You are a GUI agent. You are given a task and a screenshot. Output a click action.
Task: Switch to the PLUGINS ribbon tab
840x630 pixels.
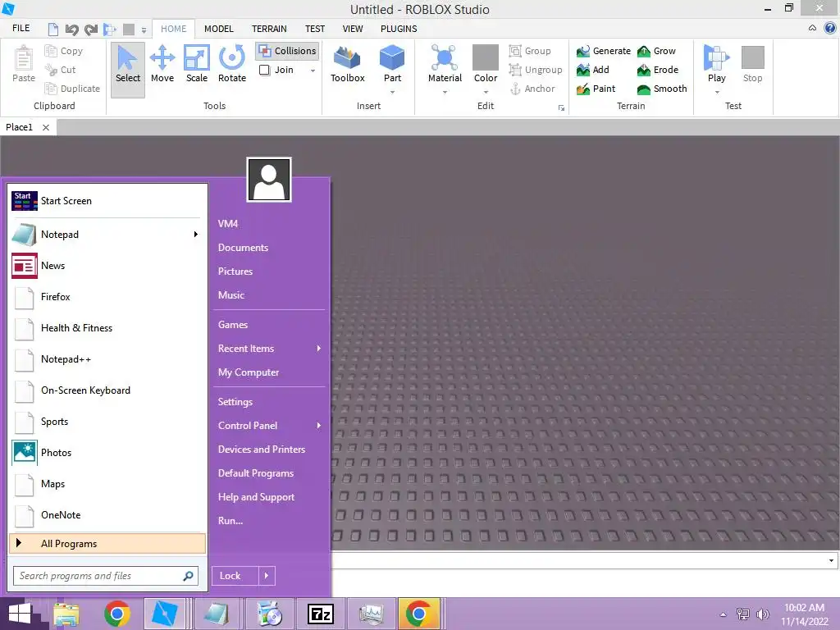(399, 29)
